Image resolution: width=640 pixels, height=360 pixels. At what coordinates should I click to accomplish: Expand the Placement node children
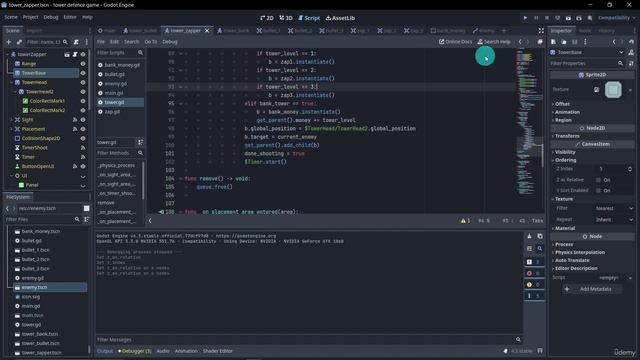[x=11, y=129]
